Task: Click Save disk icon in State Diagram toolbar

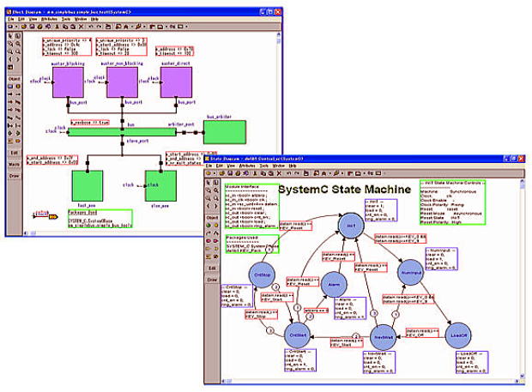Action: [230, 173]
